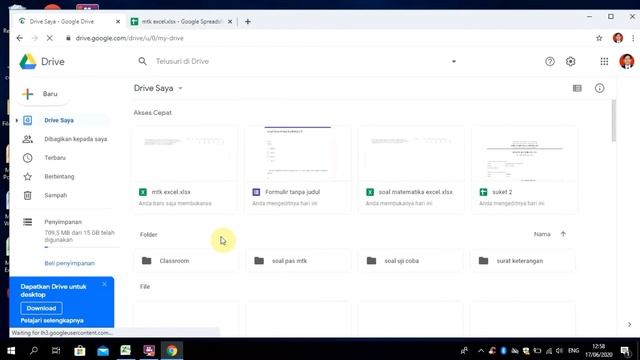The image size is (640, 360).
Task: Show hidden system tray icons
Action: 481,350
